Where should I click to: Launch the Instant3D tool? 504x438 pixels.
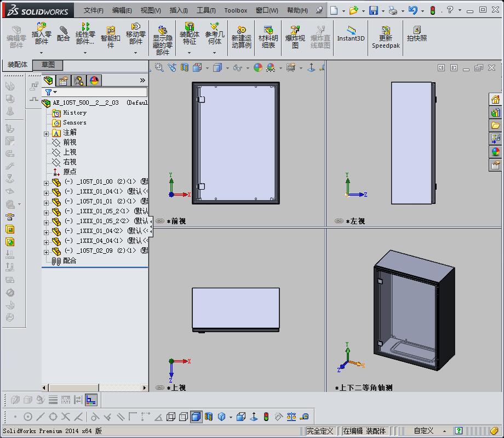[351, 34]
